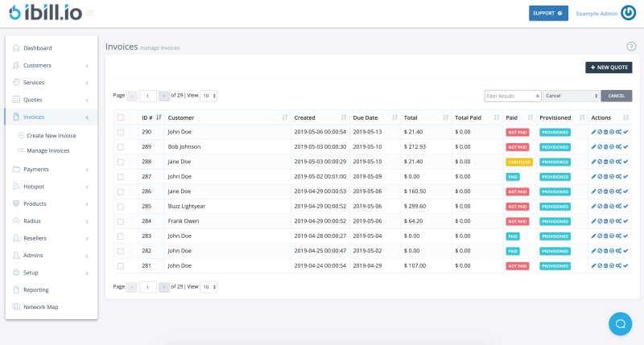Image resolution: width=644 pixels, height=345 pixels.
Task: Tick the select-all checkbox in table header
Action: click(121, 117)
